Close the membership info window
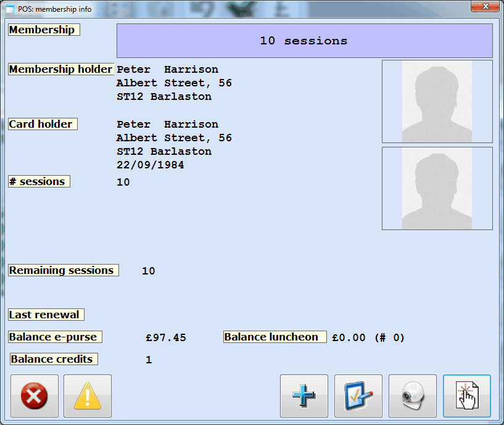The image size is (504, 425). tap(485, 7)
